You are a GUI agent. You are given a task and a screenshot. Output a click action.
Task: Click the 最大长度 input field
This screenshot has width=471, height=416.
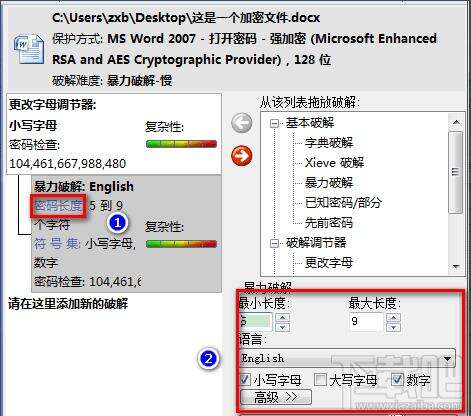(367, 322)
